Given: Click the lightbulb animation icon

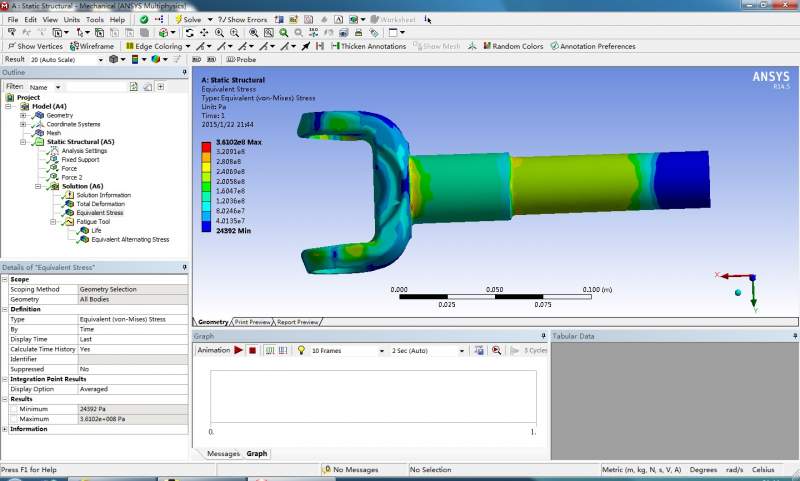Looking at the screenshot, I should click(x=301, y=350).
